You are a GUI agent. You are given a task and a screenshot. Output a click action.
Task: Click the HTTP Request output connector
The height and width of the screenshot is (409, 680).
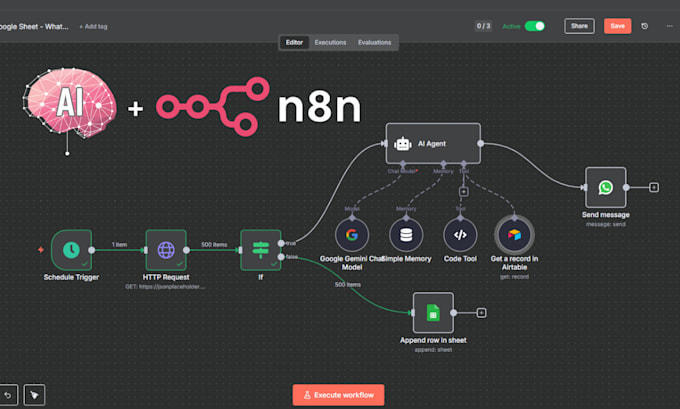(x=186, y=250)
